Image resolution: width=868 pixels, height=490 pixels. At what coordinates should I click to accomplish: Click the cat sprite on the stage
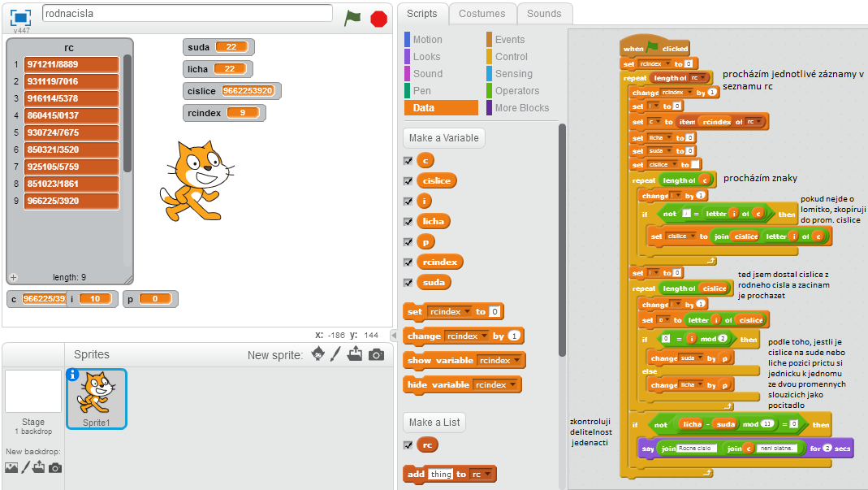pyautogui.click(x=196, y=180)
